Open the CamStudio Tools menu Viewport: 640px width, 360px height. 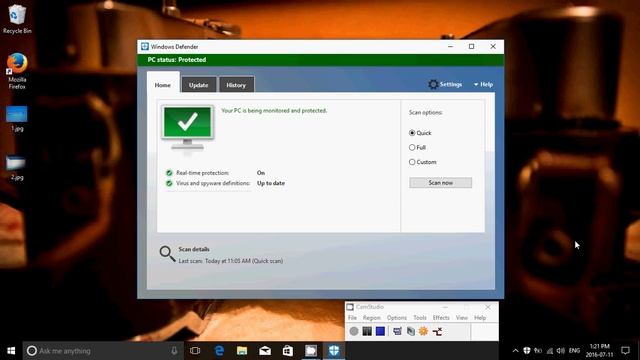pos(420,318)
